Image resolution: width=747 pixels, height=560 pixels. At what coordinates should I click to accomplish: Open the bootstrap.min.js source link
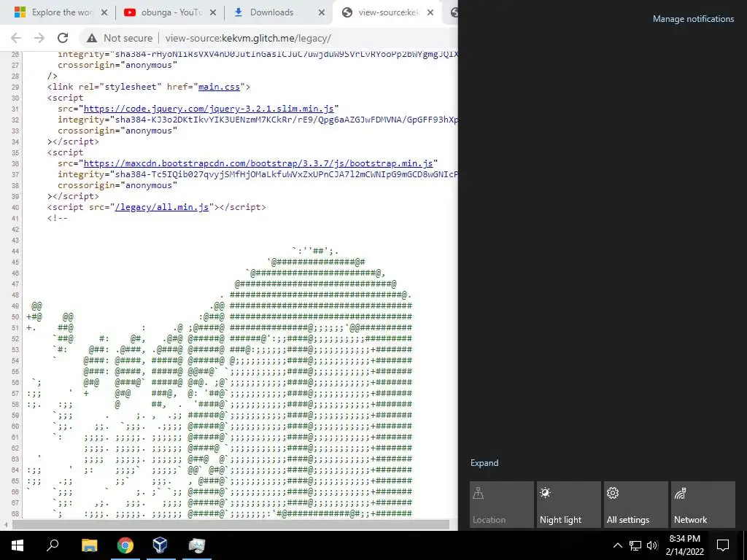pos(258,163)
